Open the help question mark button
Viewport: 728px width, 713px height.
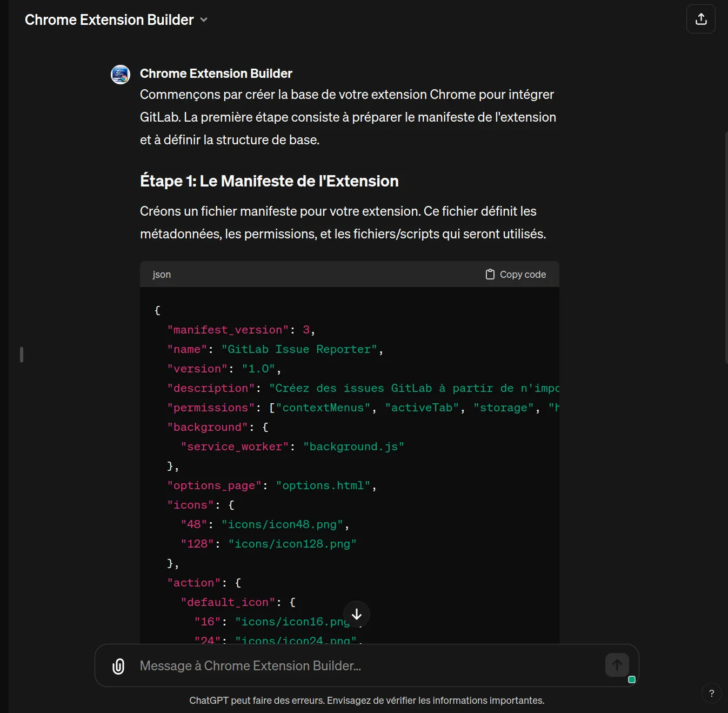pyautogui.click(x=711, y=694)
